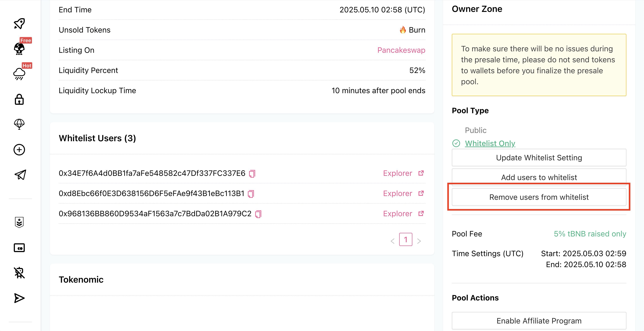Screen dimensions: 644x331
Task: Open the skull icon with Free badge
Action: pyautogui.click(x=19, y=49)
